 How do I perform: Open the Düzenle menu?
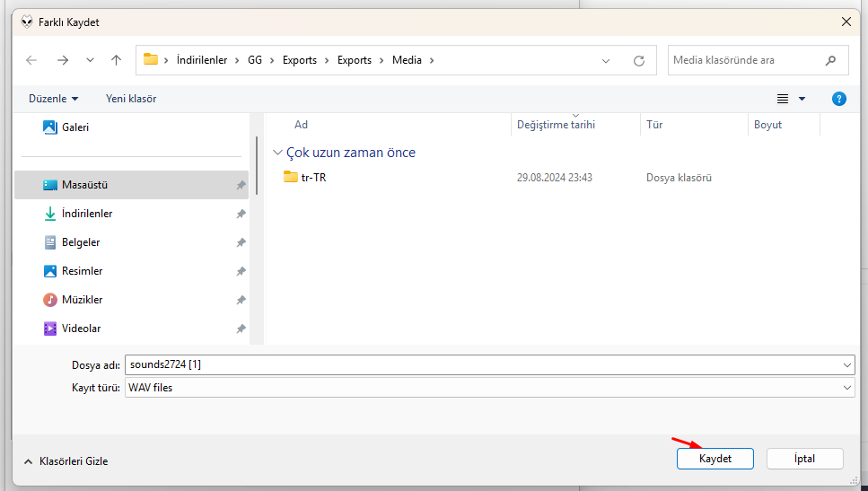point(53,99)
